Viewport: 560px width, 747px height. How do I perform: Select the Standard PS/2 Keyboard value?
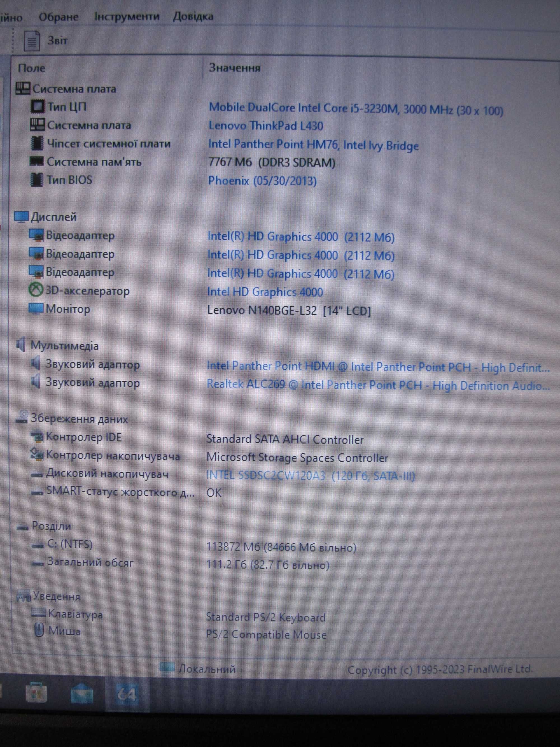point(266,617)
